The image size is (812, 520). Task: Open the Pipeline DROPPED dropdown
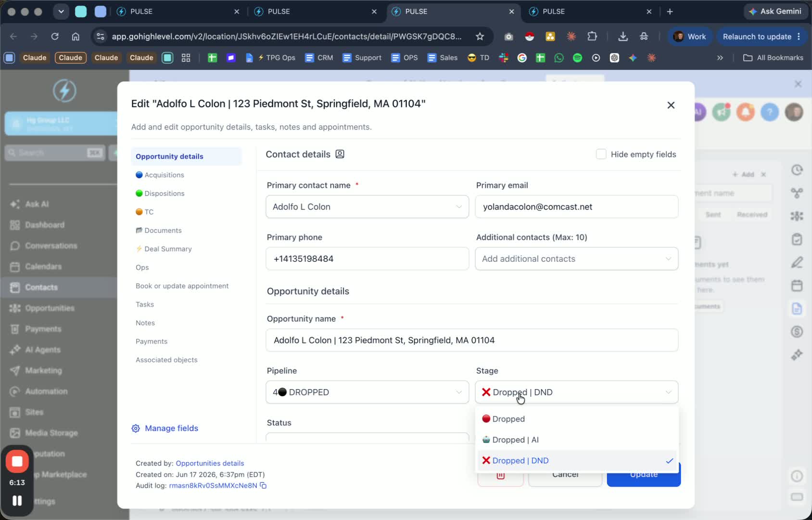tap(367, 392)
